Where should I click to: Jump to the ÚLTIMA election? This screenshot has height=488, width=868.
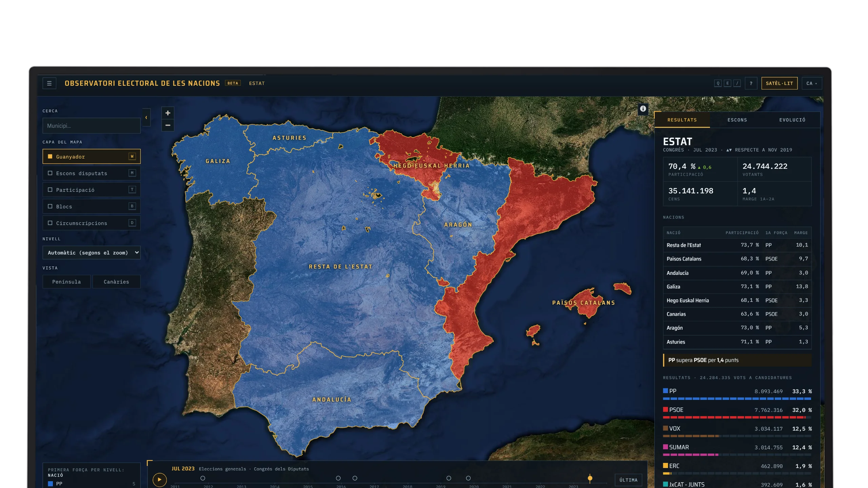pyautogui.click(x=628, y=480)
